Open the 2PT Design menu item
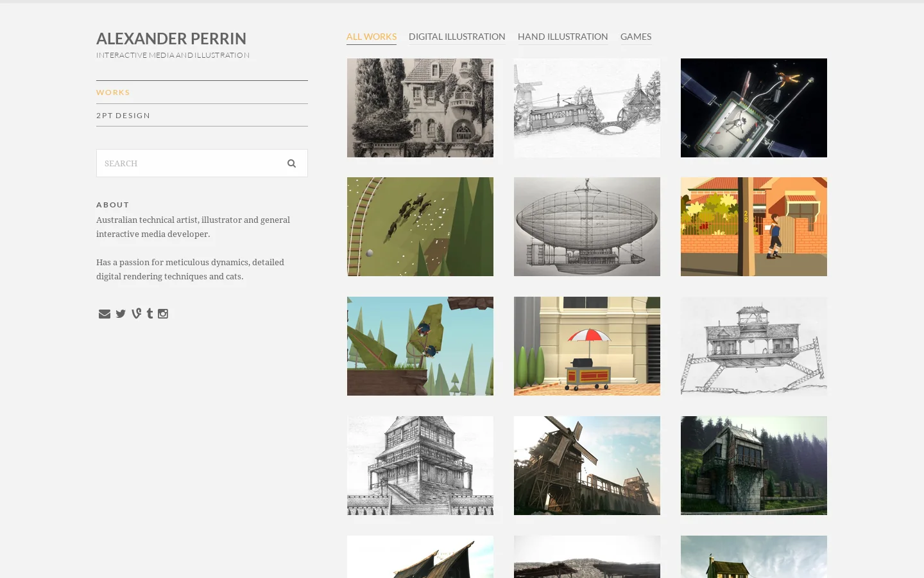This screenshot has width=924, height=578. (202, 116)
